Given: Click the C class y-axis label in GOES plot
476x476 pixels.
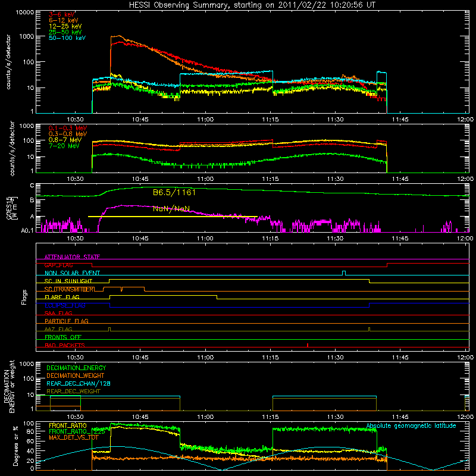Looking at the screenshot, I should point(32,186).
